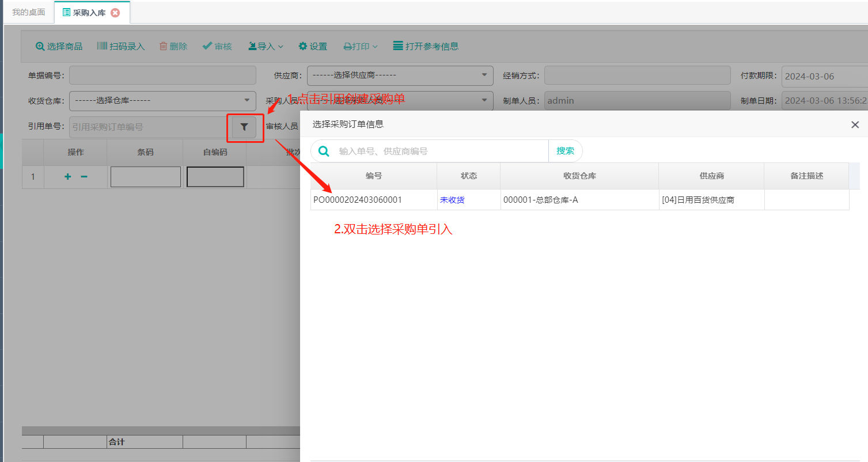Click the minus icon in row 1

point(84,177)
